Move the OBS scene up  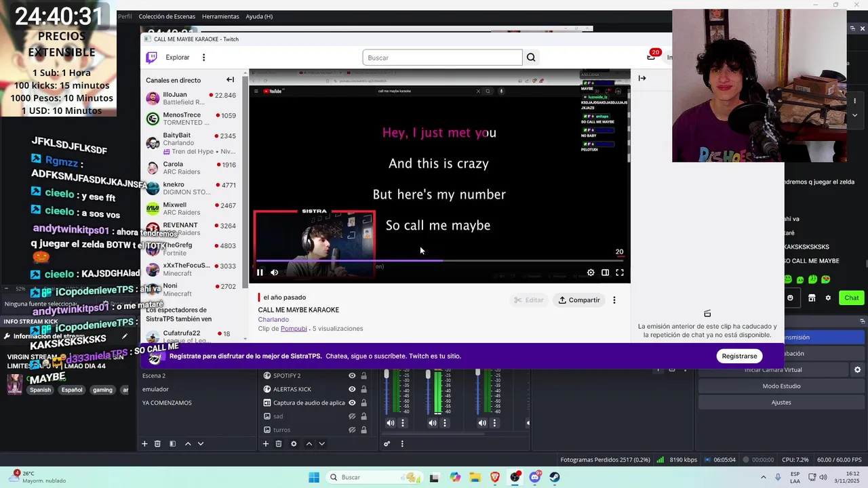click(188, 444)
